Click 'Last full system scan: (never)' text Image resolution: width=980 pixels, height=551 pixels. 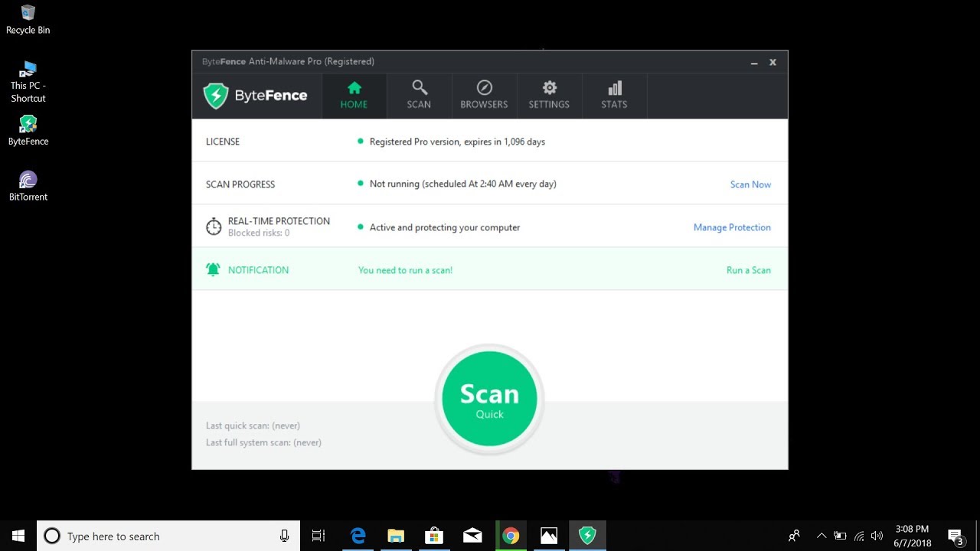(263, 442)
